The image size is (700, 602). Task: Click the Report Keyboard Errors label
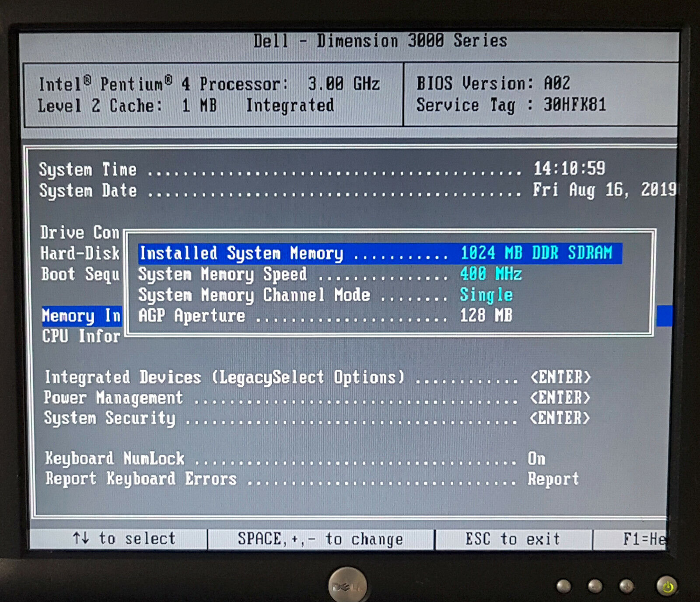141,479
